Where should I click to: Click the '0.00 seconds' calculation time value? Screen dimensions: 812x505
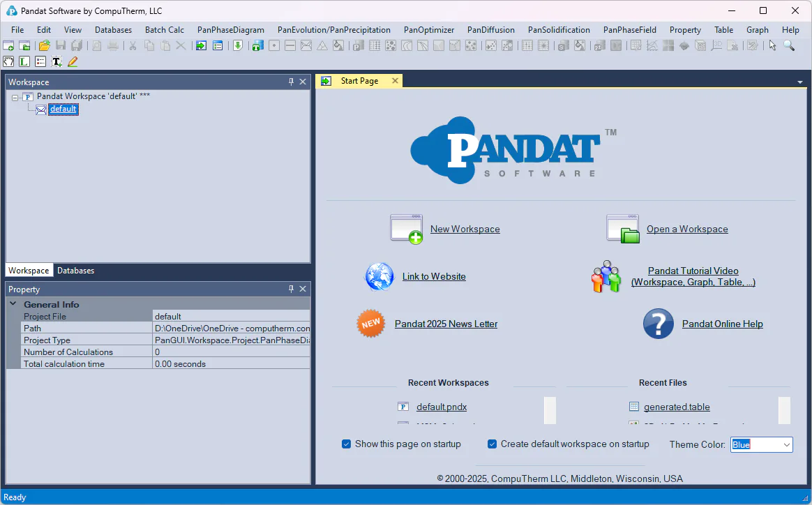coord(180,364)
